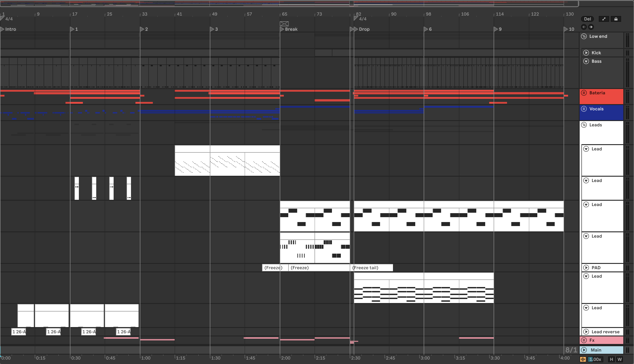Fold the Fx group track
634x364 pixels.
pyautogui.click(x=584, y=340)
